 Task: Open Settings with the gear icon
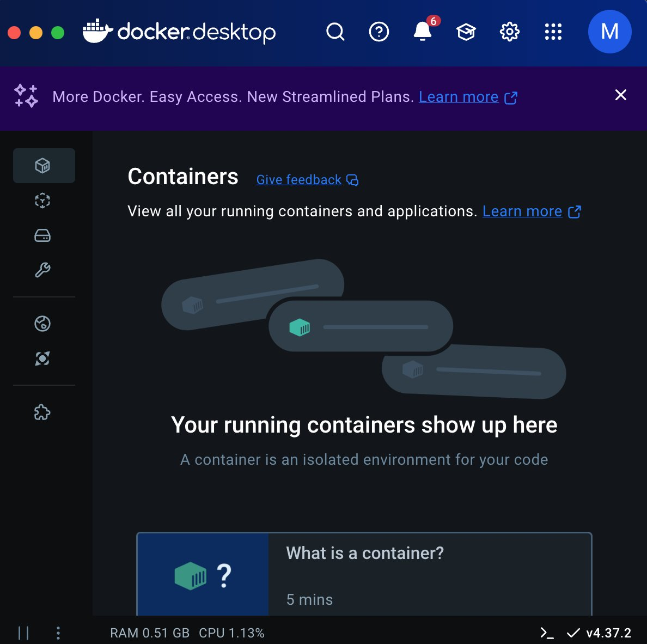[510, 32]
